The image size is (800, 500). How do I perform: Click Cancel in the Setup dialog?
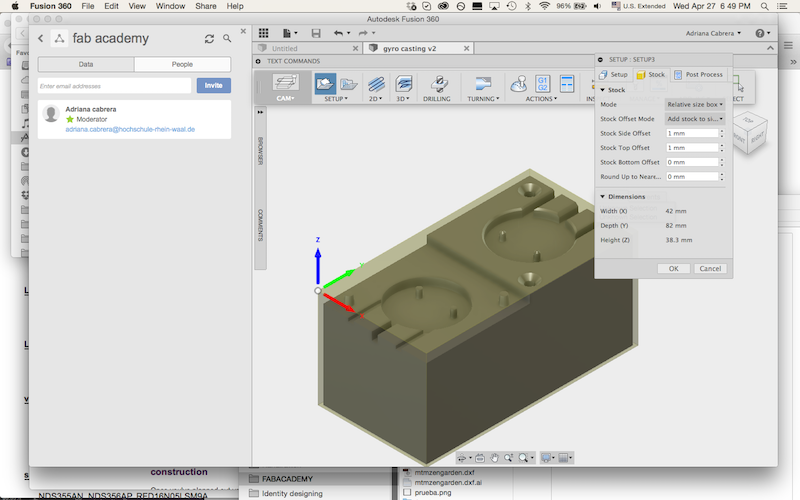tap(710, 268)
